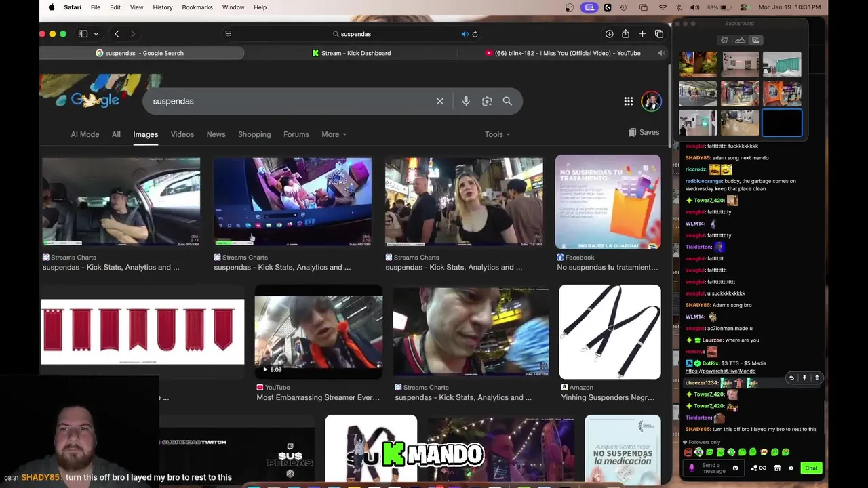868x488 pixels.
Task: Select the News results tab
Action: point(216,134)
